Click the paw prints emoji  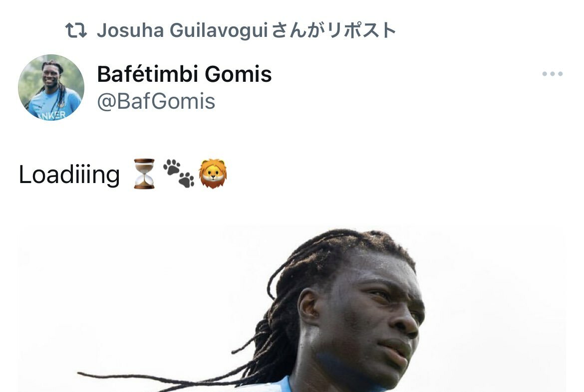click(178, 173)
